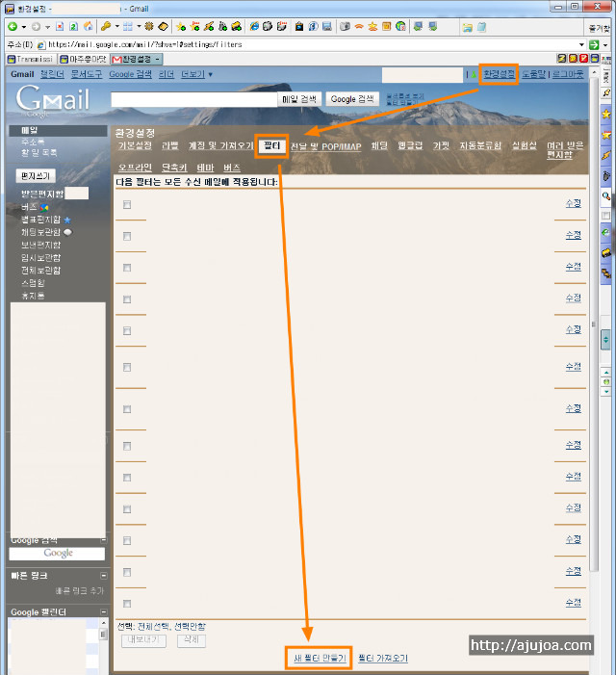
Task: Switch to the 라벨 settings tab
Action: coord(170,145)
